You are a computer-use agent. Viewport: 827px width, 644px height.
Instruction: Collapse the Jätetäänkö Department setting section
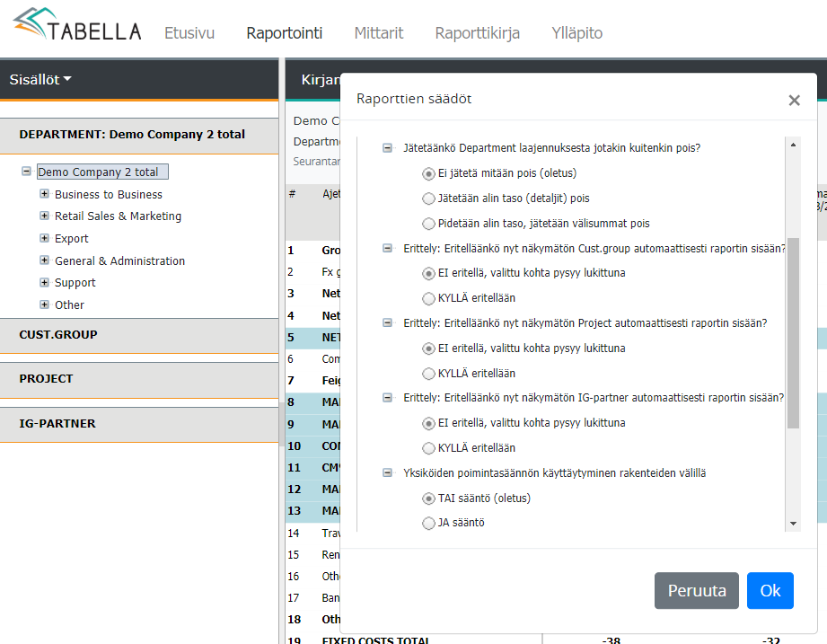(x=388, y=148)
